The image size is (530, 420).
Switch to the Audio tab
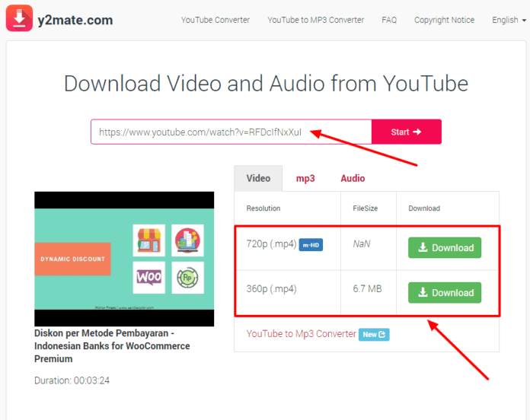point(353,178)
